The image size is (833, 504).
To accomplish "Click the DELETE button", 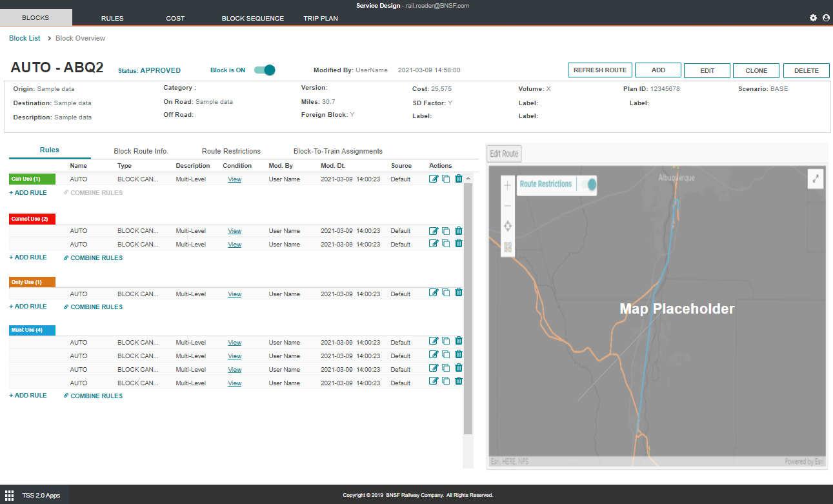I will [x=806, y=70].
